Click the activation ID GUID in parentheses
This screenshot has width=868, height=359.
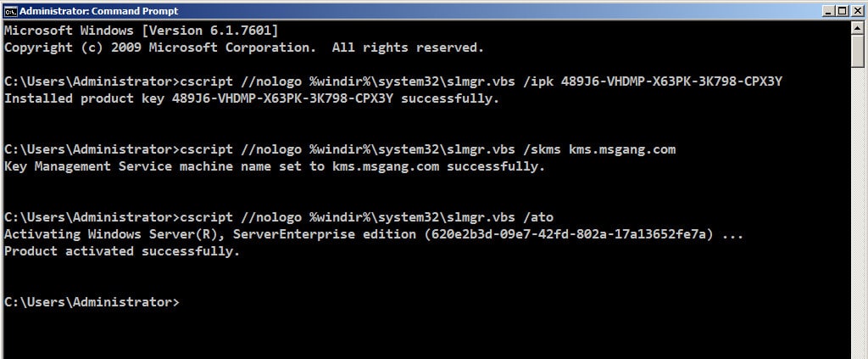(x=569, y=234)
